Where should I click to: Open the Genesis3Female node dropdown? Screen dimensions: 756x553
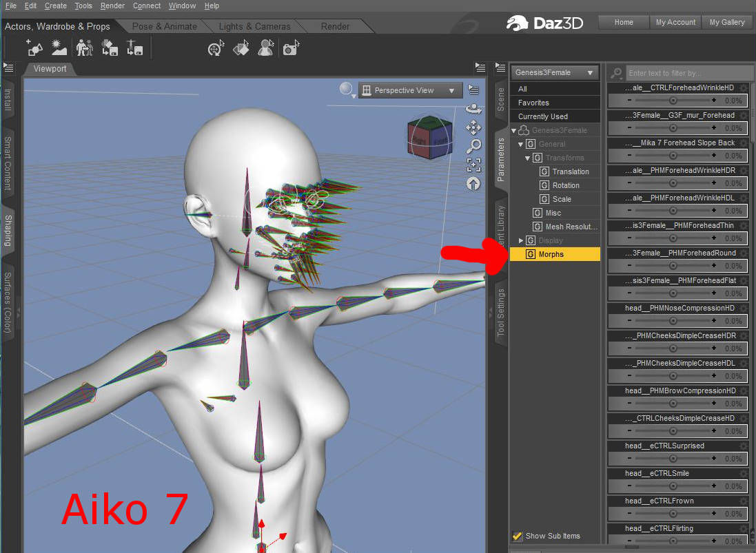click(555, 73)
